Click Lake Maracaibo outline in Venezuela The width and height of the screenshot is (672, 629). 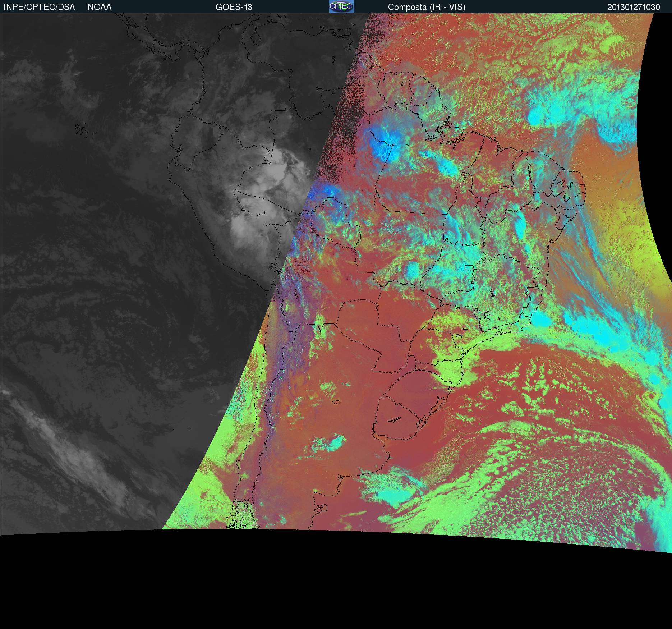pos(255,37)
